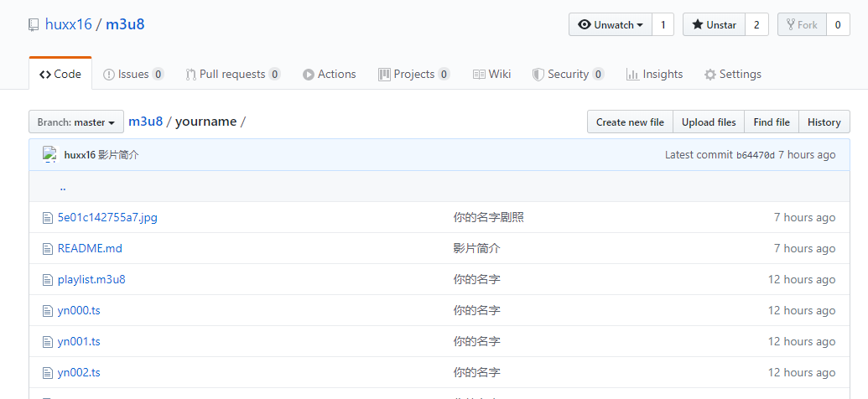
Task: Open the Issues tab
Action: click(x=133, y=74)
